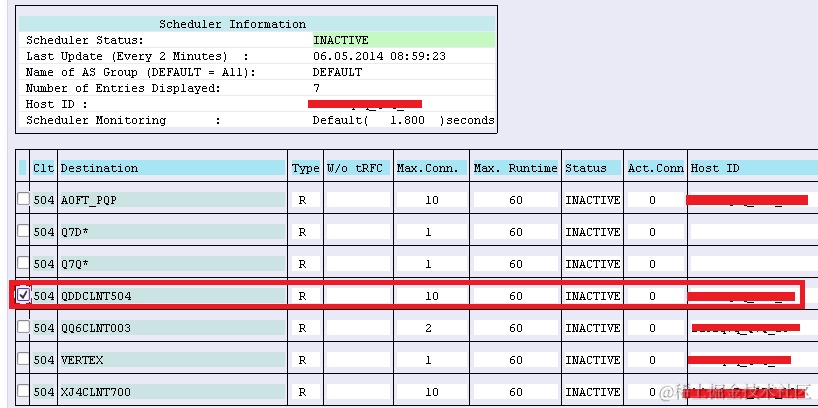Screen dimensions: 818x408
Task: Uncheck the QDDCLNT504 row checkbox
Action: tap(23, 295)
